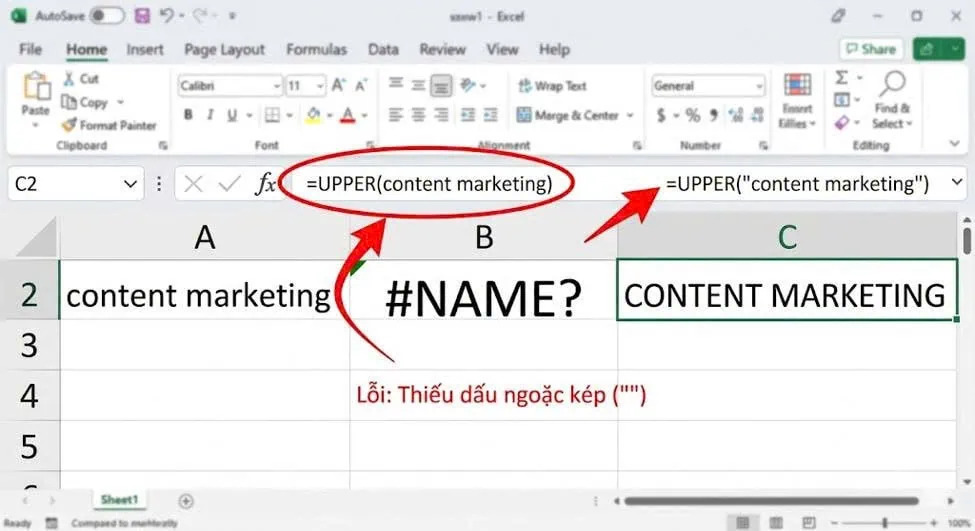The height and width of the screenshot is (531, 975).
Task: Switch to the Formulas tab
Action: (317, 49)
